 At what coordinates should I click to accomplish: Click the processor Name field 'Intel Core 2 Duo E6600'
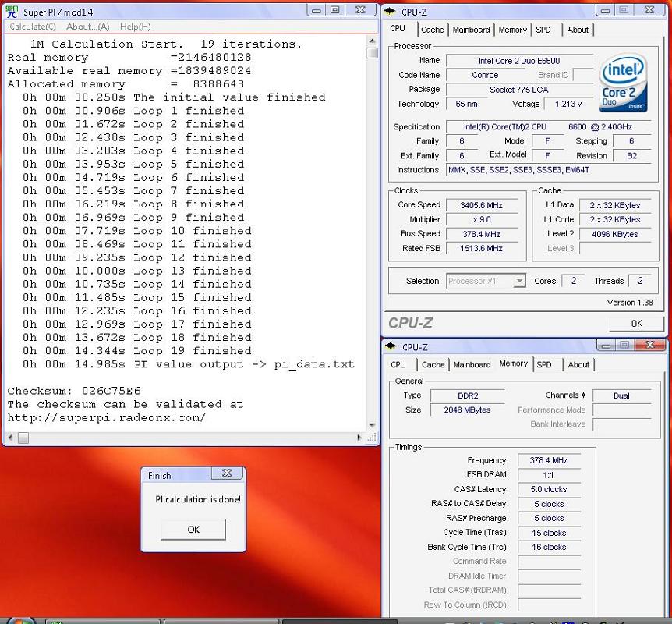519,61
